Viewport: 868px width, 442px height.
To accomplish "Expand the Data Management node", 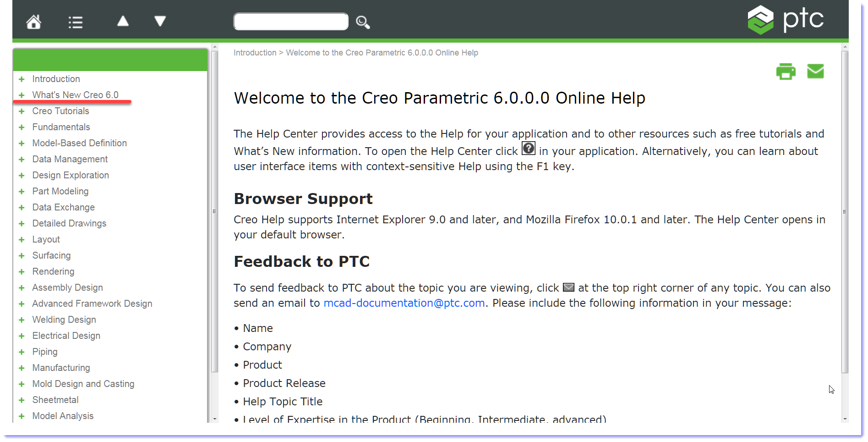I will pos(22,160).
